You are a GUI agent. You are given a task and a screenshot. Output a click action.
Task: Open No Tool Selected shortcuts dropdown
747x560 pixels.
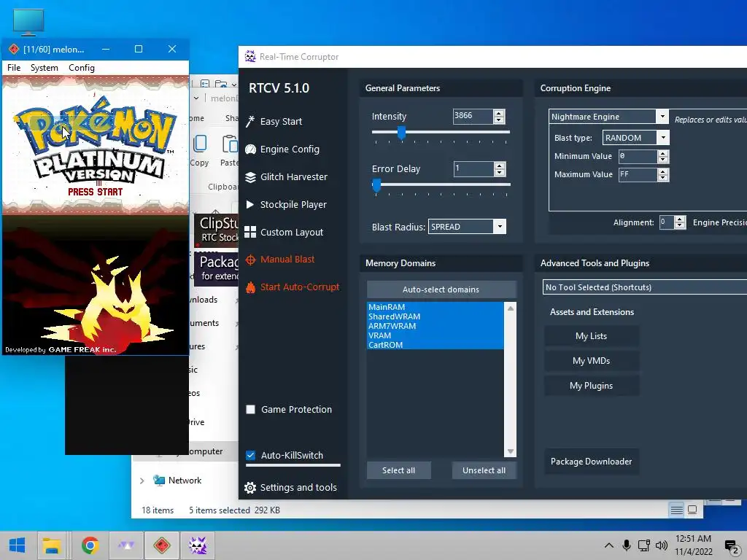(x=645, y=287)
